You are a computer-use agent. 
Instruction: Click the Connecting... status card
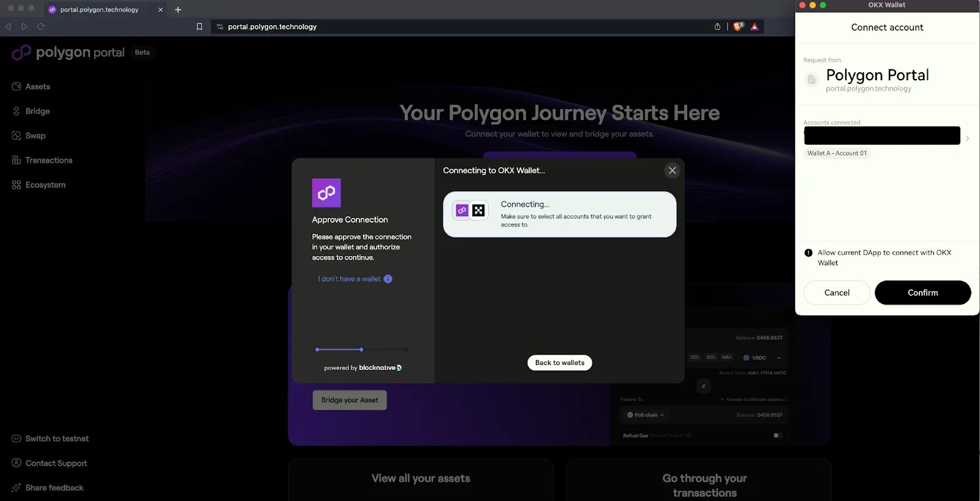tap(560, 214)
